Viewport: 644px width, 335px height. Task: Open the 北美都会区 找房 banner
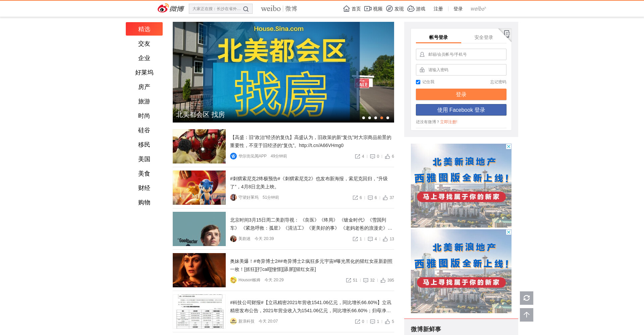pos(283,72)
